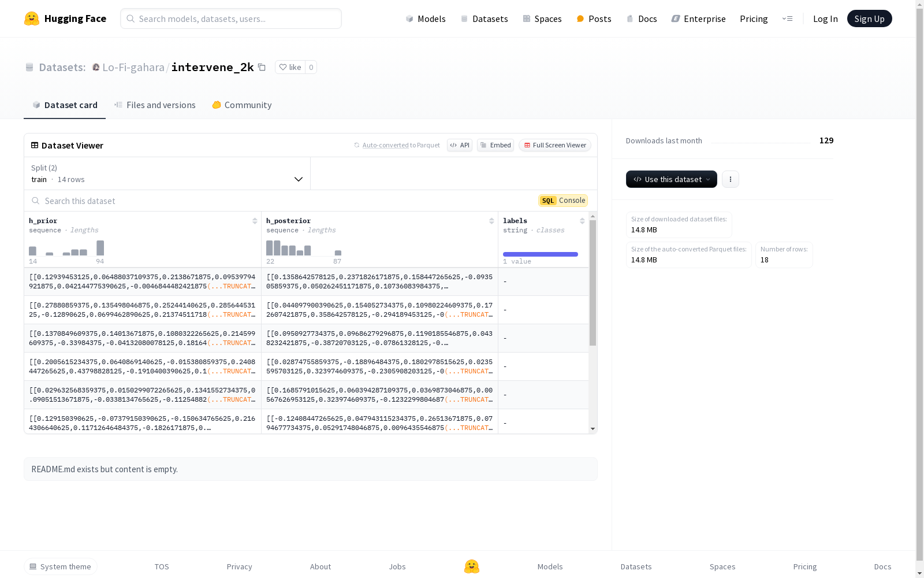The image size is (924, 578).
Task: Open Enterprise in top navigation
Action: [x=698, y=18]
